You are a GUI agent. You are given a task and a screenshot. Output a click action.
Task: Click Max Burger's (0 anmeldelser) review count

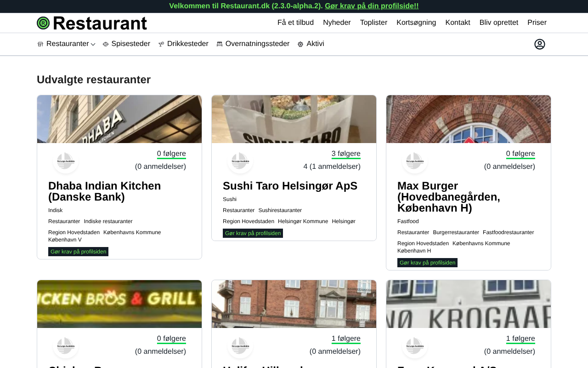pyautogui.click(x=509, y=167)
